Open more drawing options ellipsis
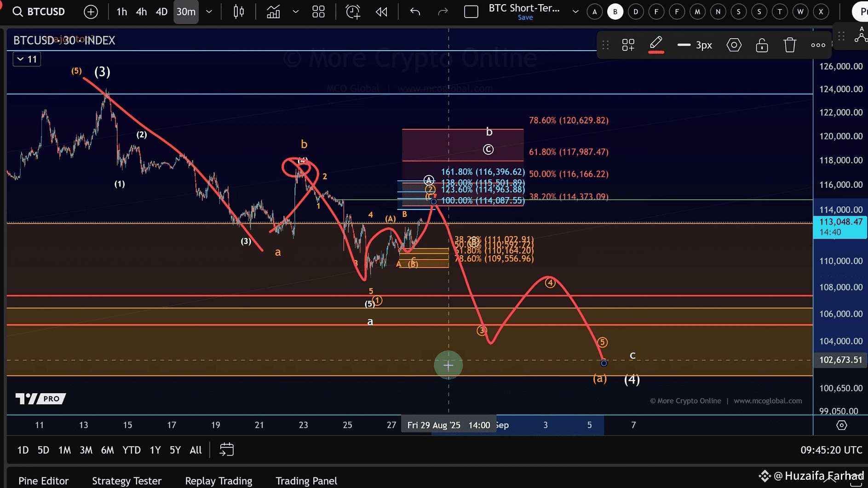868x488 pixels. (x=818, y=45)
